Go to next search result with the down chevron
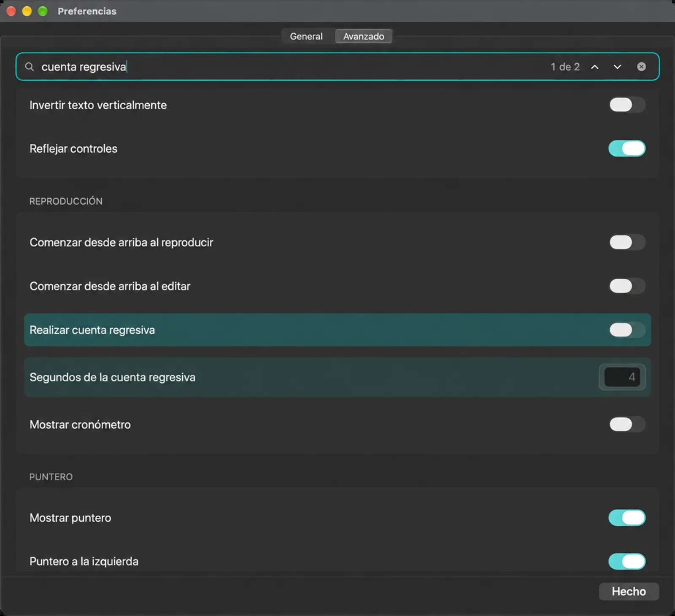Viewport: 675px width, 616px height. (617, 67)
